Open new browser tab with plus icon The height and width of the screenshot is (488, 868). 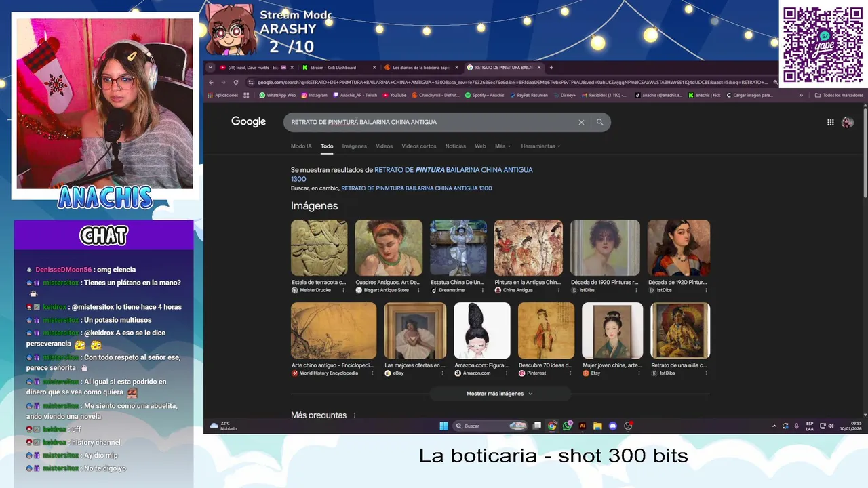[x=551, y=68]
